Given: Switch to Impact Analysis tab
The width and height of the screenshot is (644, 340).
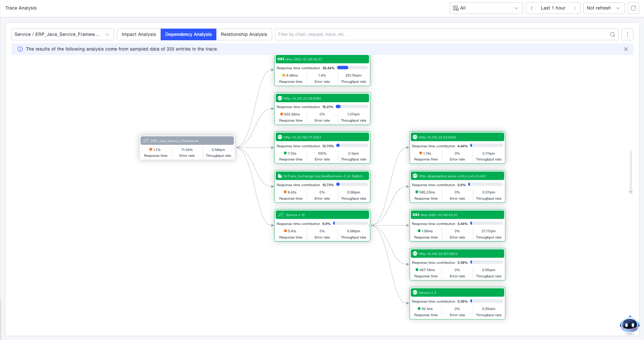Looking at the screenshot, I should pyautogui.click(x=139, y=34).
